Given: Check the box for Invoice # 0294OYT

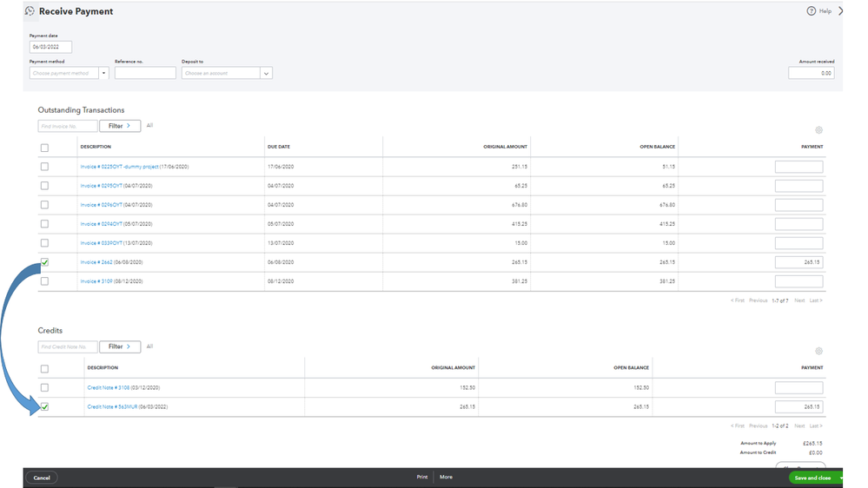Looking at the screenshot, I should (x=44, y=224).
